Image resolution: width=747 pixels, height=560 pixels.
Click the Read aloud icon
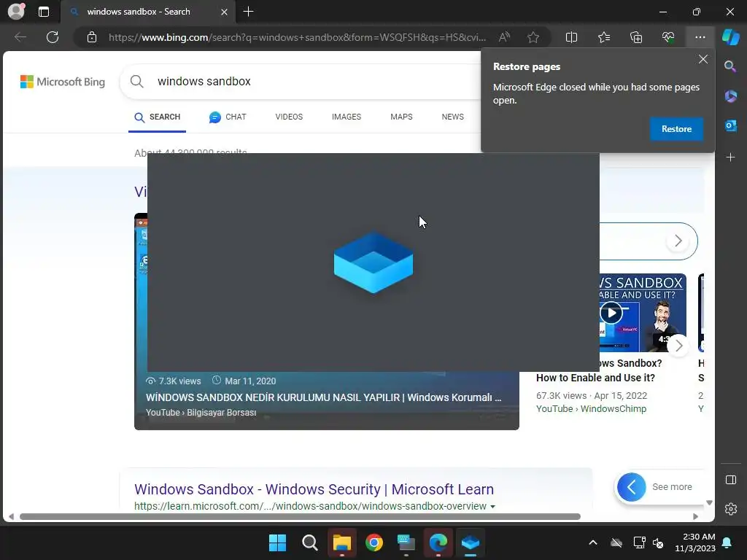pyautogui.click(x=504, y=37)
